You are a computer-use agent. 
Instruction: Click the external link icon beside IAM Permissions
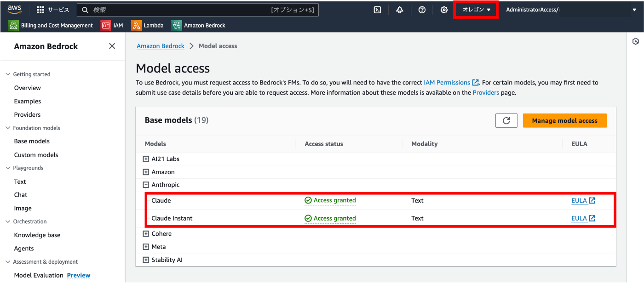point(476,83)
